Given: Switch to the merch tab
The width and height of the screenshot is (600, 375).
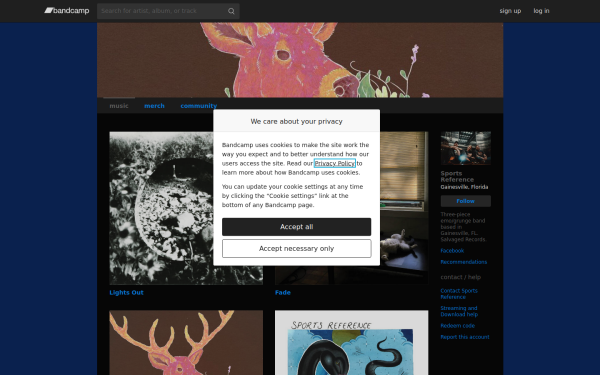Looking at the screenshot, I should coord(154,106).
